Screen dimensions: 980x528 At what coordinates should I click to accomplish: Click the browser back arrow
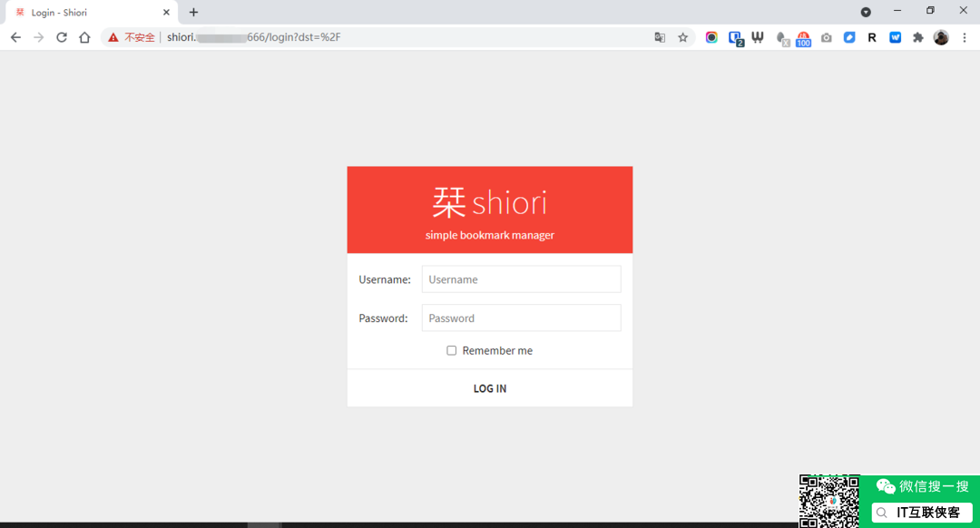(x=15, y=37)
